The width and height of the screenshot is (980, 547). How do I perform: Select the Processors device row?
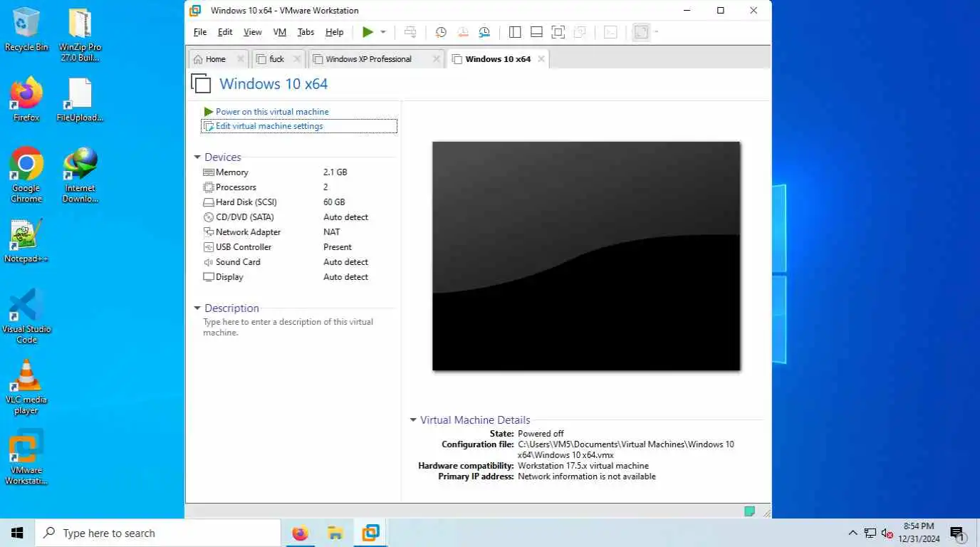pyautogui.click(x=298, y=187)
